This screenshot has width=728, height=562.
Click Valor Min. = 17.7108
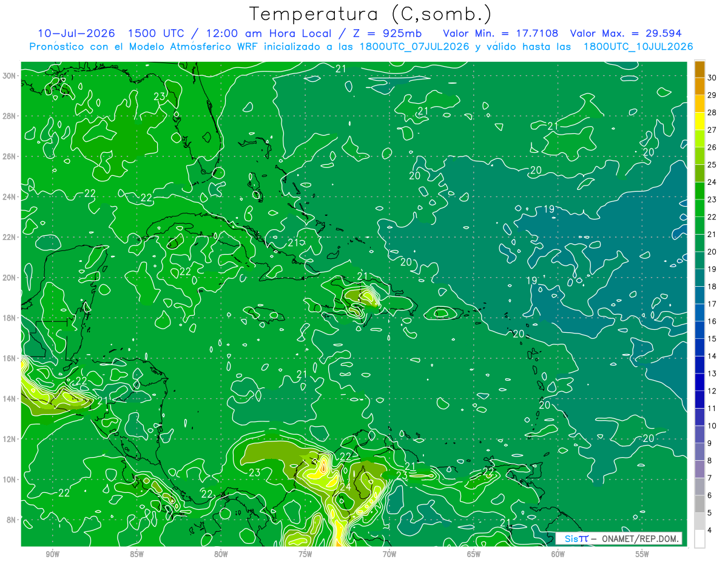(x=500, y=33)
